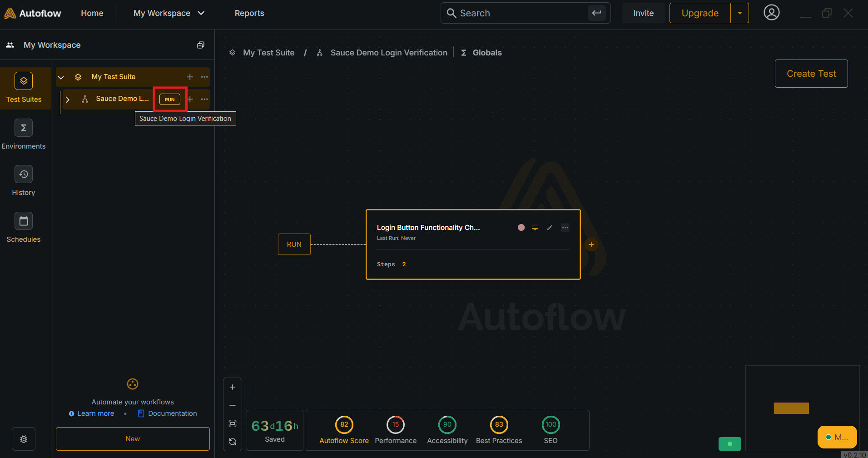Open the Test Suites sidebar panel
The image size is (868, 458).
click(24, 88)
